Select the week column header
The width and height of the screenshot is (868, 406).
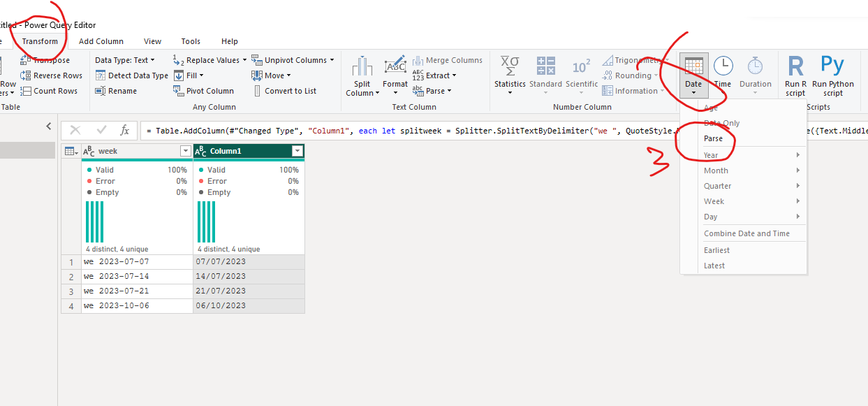(x=137, y=151)
